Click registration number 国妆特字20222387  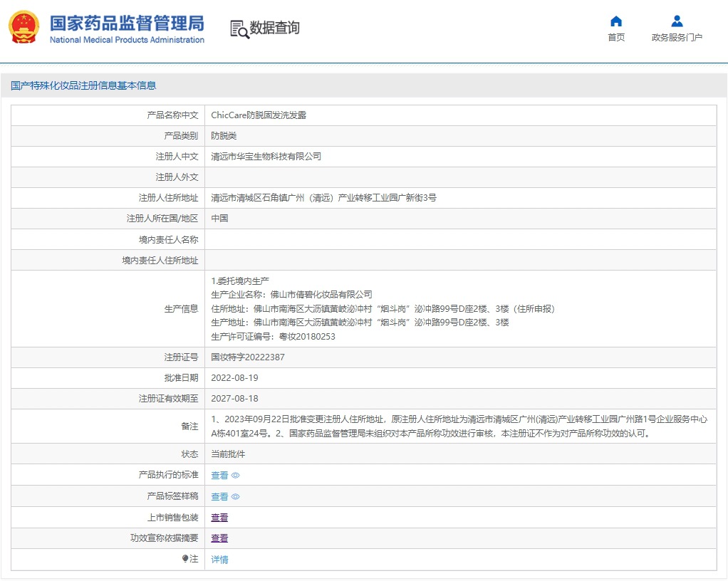pyautogui.click(x=247, y=357)
